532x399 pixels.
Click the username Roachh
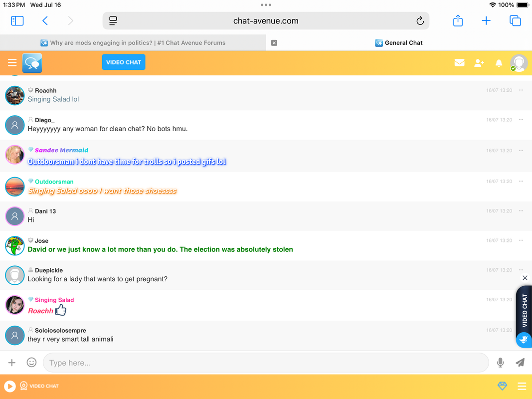(x=46, y=91)
